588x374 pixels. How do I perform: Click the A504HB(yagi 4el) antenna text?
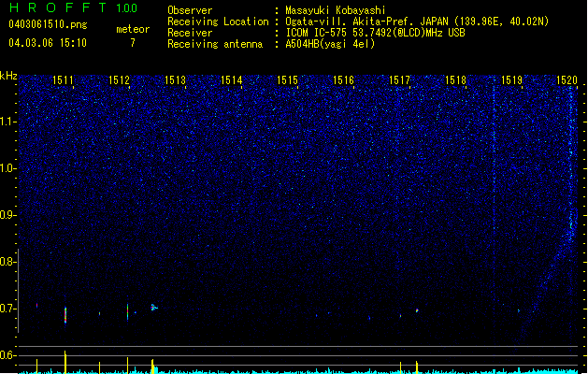pos(330,44)
